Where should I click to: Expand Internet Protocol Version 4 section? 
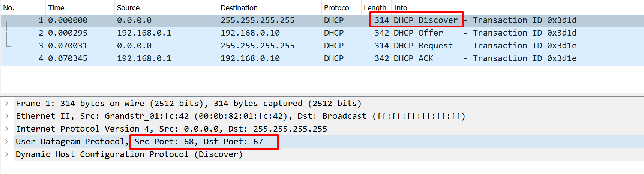[7, 129]
